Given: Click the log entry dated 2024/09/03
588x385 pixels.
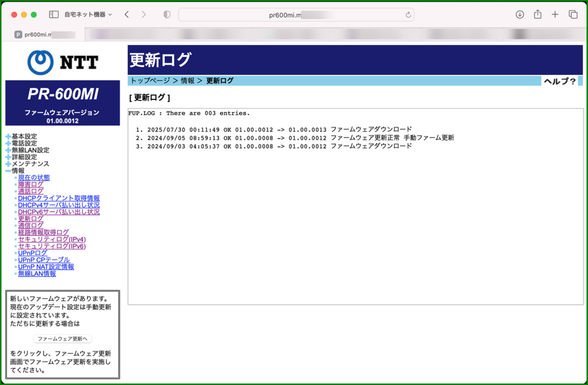Looking at the screenshot, I should click(x=274, y=146).
